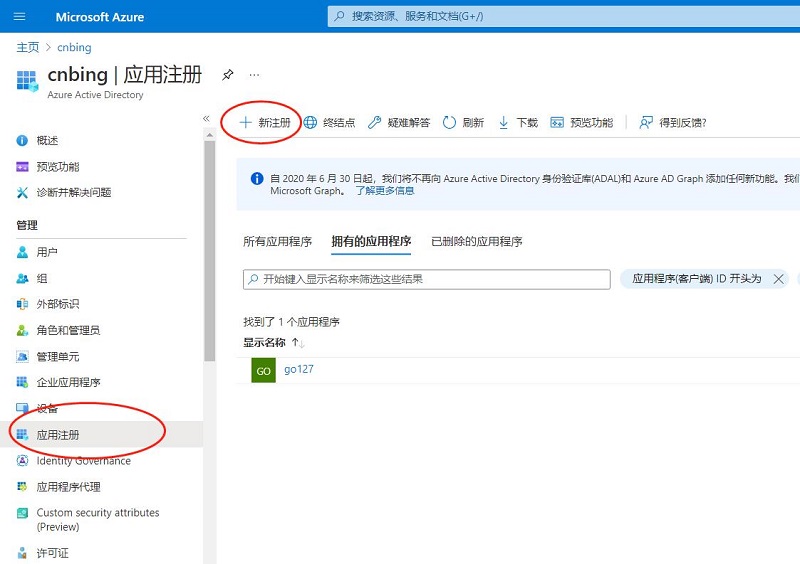The image size is (800, 564).
Task: Click the 角色和管理员 icon
Action: pyautogui.click(x=22, y=330)
